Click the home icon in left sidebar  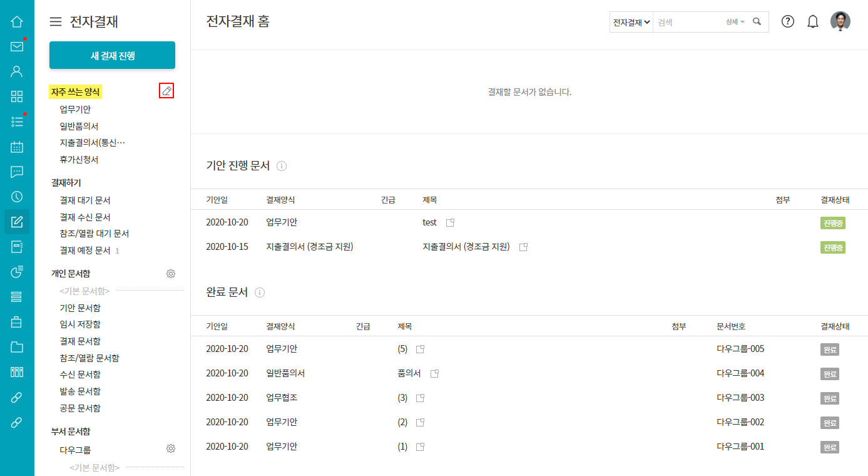pos(17,22)
